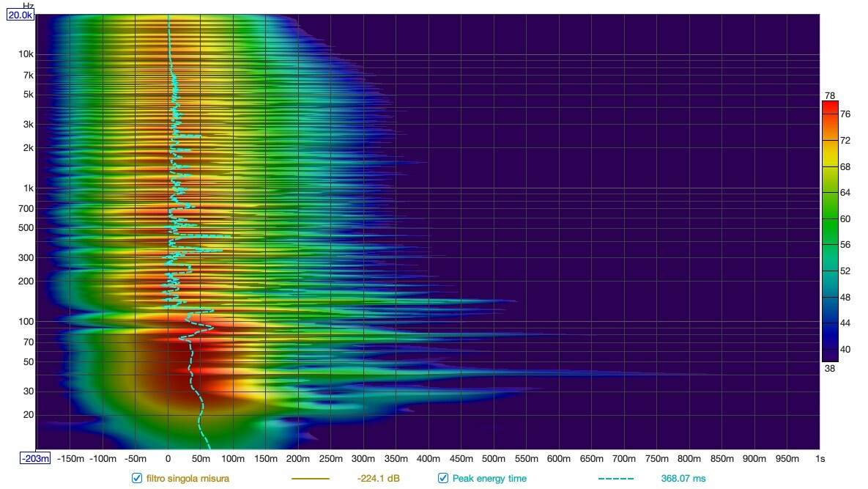868x489 pixels.
Task: Click the color scale bar near 72 dB
Action: [x=831, y=141]
